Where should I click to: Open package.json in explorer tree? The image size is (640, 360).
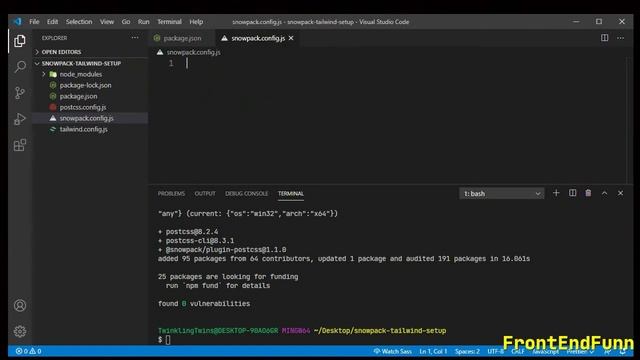tap(78, 96)
